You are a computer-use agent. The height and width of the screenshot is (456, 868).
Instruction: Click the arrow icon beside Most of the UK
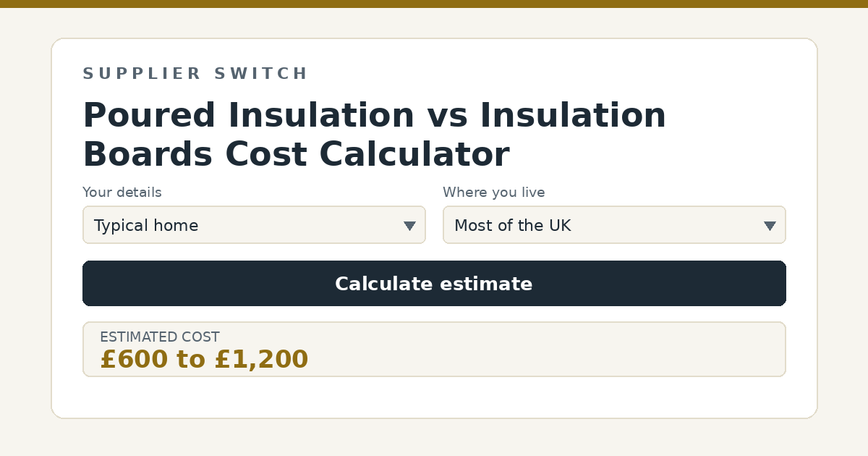(770, 226)
